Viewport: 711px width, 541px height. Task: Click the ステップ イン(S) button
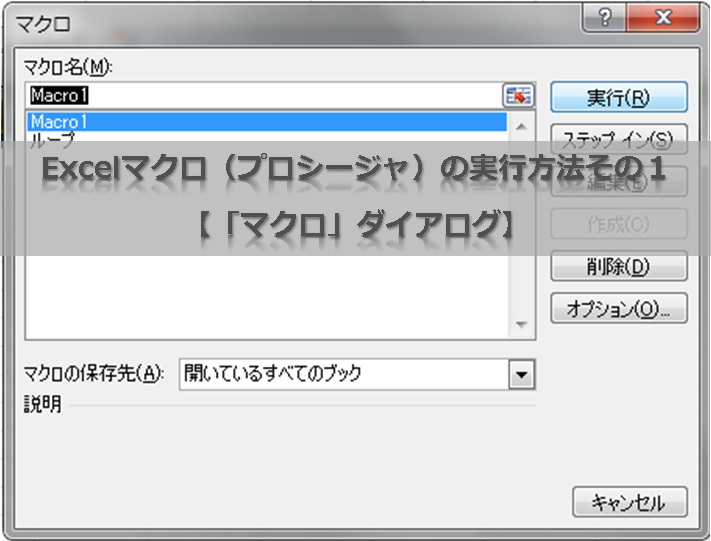tap(619, 138)
